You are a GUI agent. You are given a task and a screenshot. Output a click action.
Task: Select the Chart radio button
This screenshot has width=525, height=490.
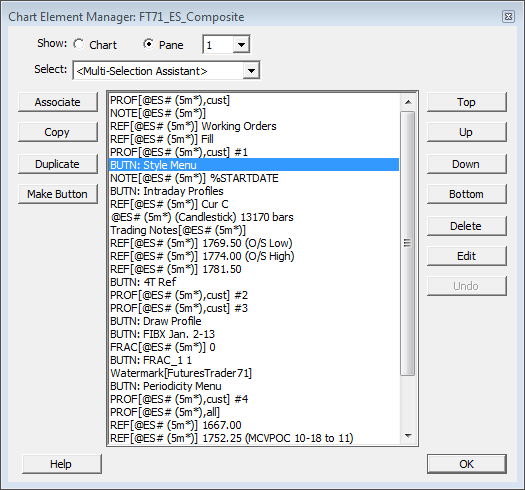click(x=79, y=44)
